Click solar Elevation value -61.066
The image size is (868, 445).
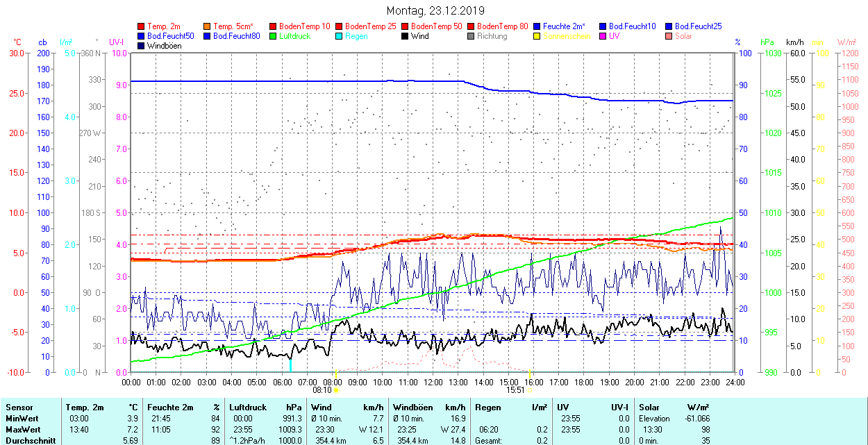696,419
